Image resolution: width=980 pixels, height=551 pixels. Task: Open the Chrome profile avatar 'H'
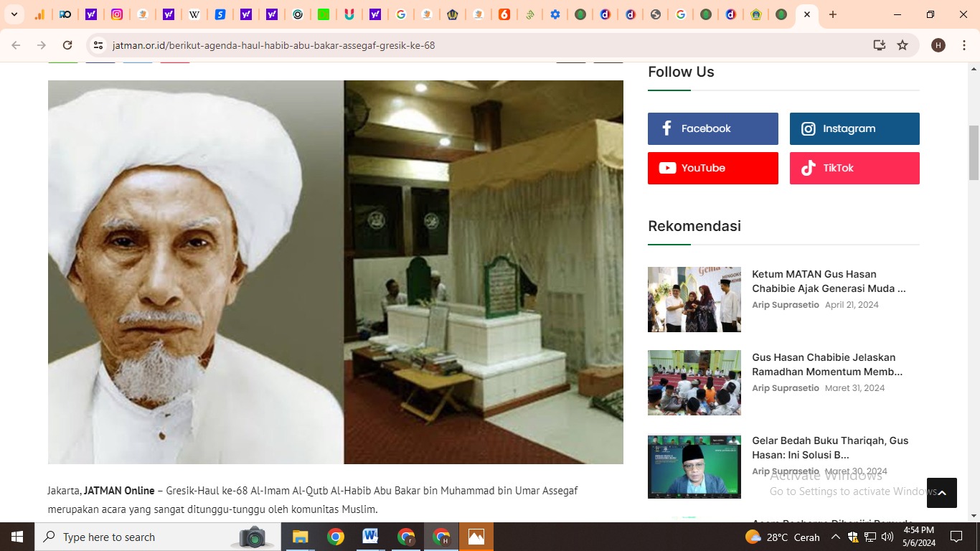coord(938,45)
